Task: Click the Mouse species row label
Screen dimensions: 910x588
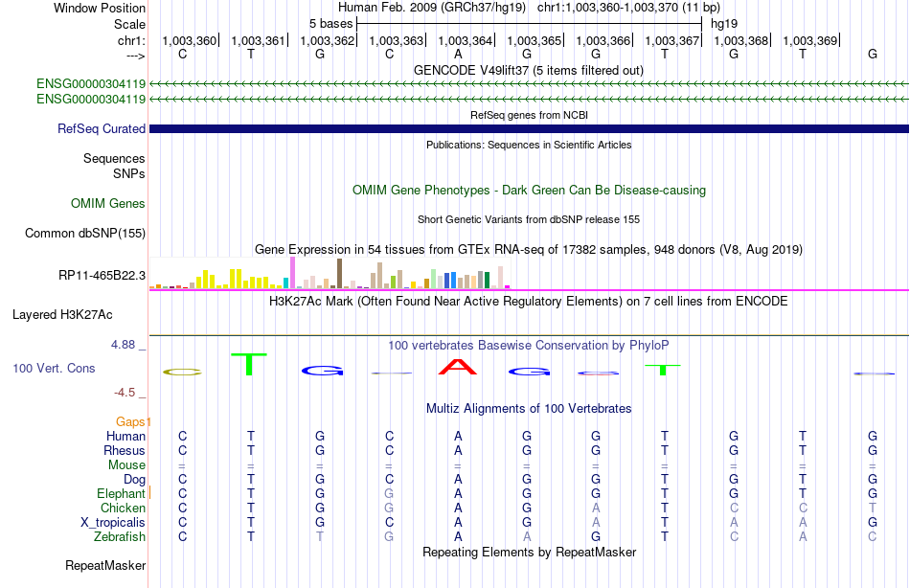Action: tap(127, 465)
